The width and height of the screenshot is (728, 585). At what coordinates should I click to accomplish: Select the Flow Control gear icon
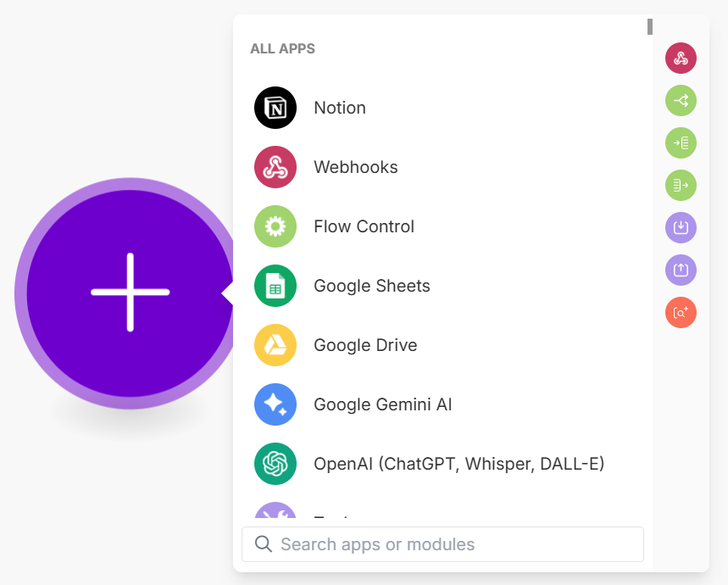pyautogui.click(x=275, y=226)
